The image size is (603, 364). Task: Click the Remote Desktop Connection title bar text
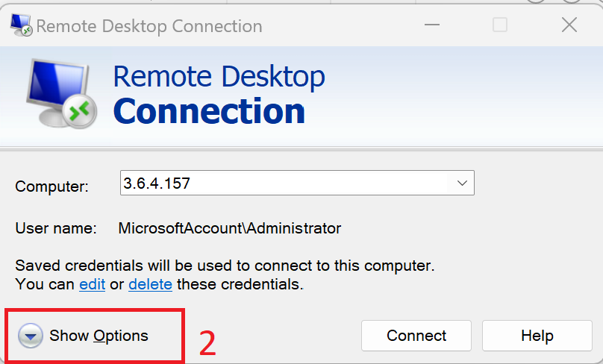[149, 26]
